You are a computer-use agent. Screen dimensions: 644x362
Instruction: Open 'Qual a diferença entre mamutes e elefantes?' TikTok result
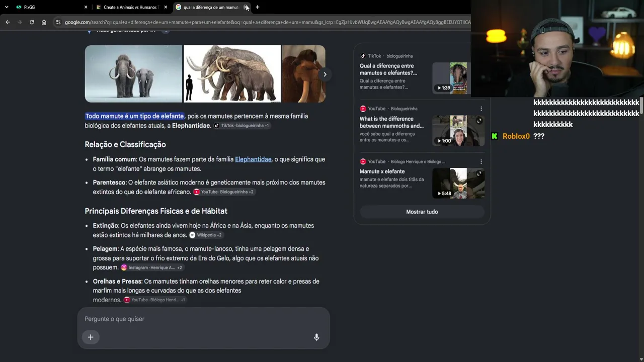click(x=388, y=69)
